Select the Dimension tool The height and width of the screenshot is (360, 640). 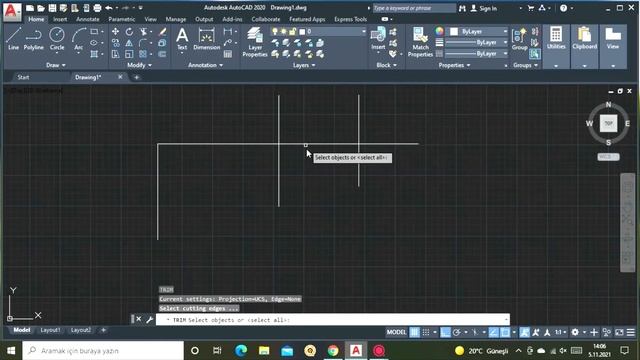tap(207, 39)
